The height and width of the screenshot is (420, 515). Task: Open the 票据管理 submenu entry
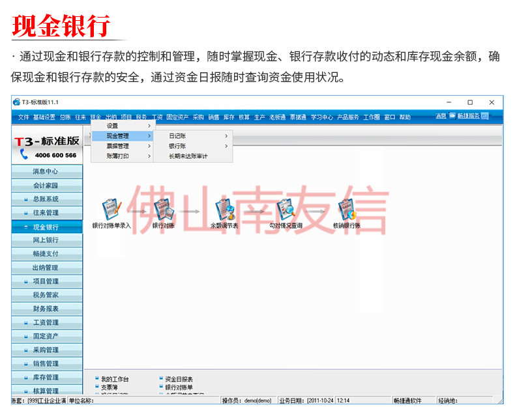pos(122,146)
